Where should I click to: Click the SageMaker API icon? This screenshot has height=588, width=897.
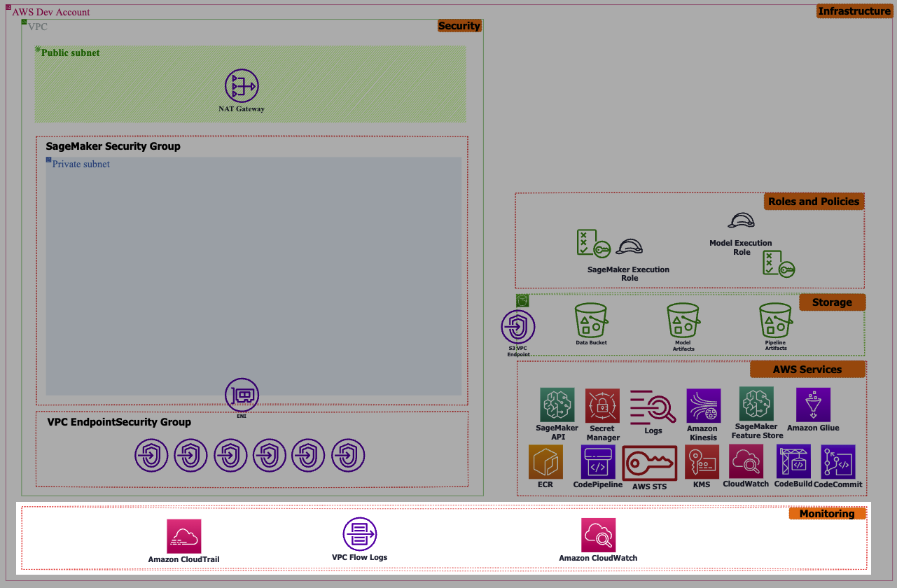point(557,405)
